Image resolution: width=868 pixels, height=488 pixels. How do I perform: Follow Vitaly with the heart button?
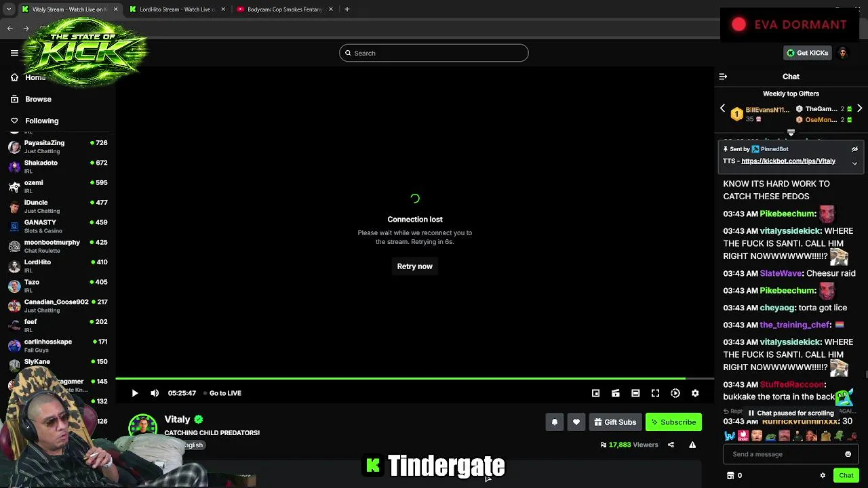pos(576,422)
